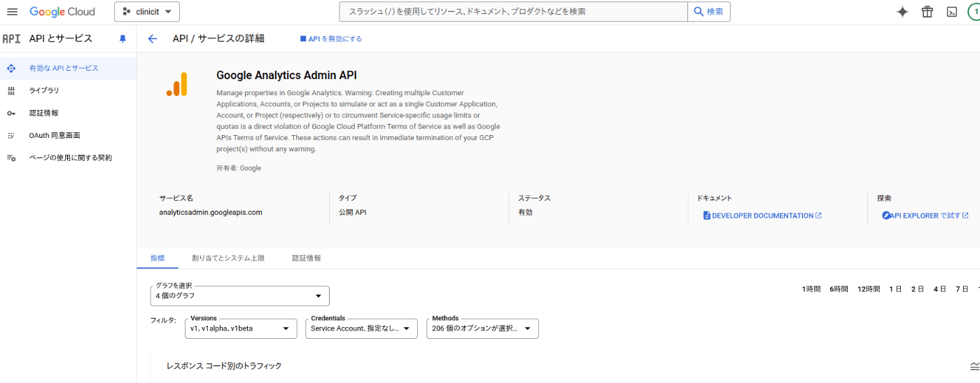Open DEVELOPER DOCUMENTATION link
This screenshot has height=383, width=980.
pyautogui.click(x=762, y=216)
